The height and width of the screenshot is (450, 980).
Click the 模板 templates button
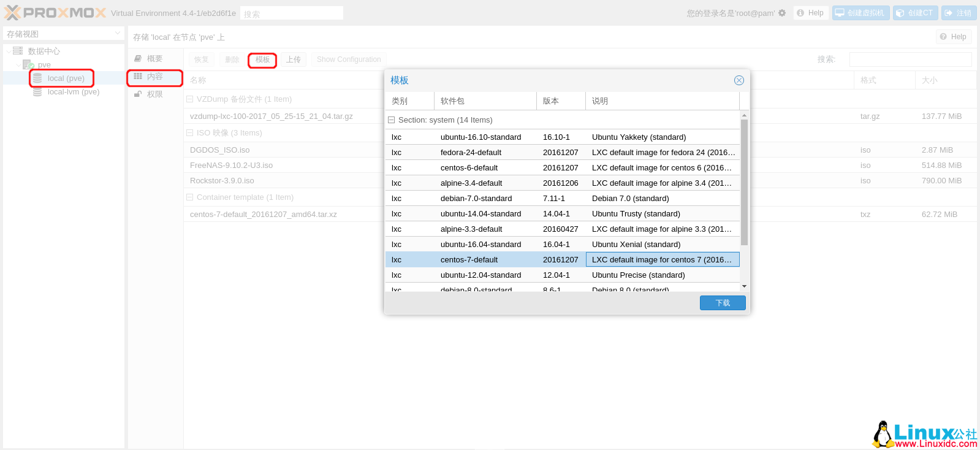point(263,59)
